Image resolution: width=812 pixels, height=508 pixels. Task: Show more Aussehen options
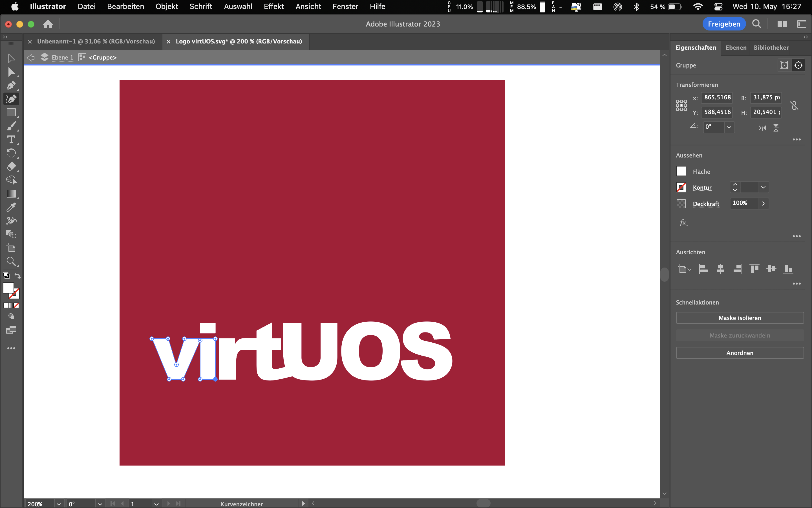click(796, 236)
